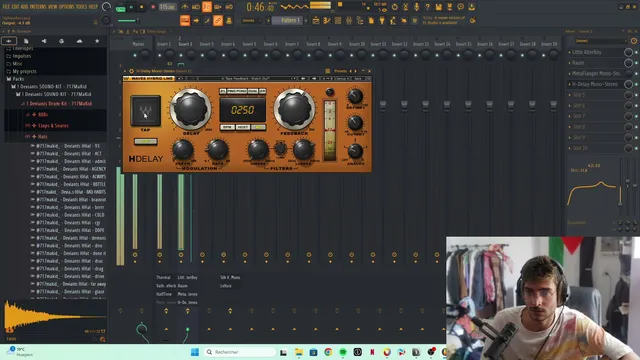
Task: Select the browser sounds speaker tab icon
Action: [x=44, y=41]
